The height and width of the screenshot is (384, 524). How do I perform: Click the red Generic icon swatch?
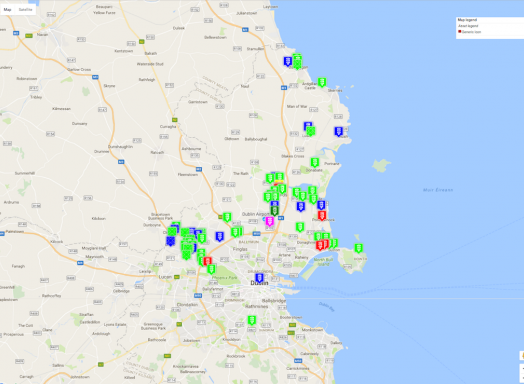tap(460, 32)
